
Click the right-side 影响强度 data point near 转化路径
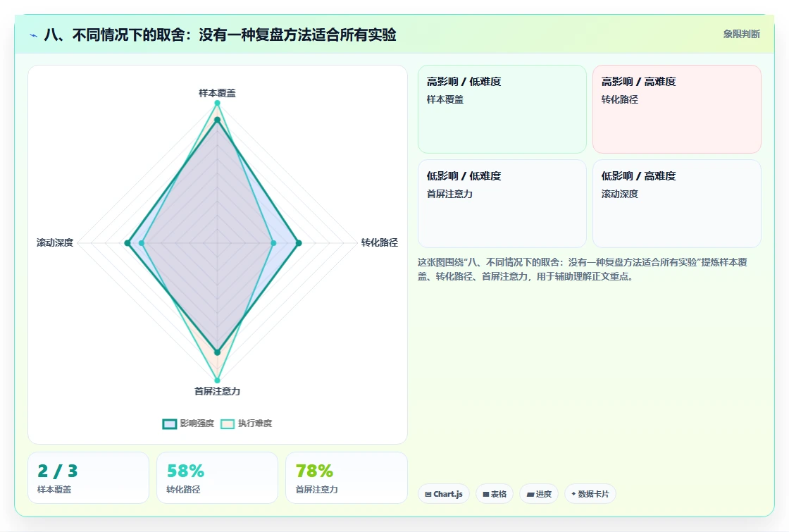[299, 243]
